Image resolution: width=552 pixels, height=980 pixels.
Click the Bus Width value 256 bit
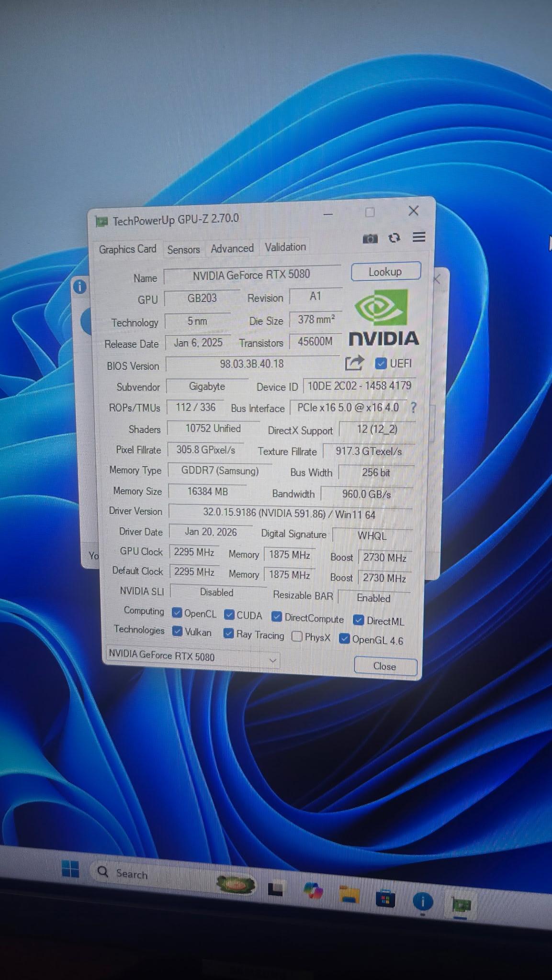pyautogui.click(x=376, y=473)
